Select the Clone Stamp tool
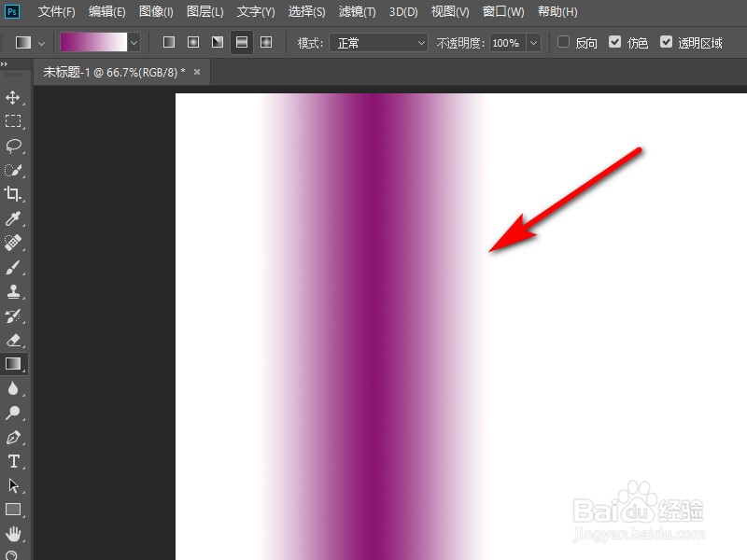Image resolution: width=747 pixels, height=560 pixels. [x=13, y=291]
